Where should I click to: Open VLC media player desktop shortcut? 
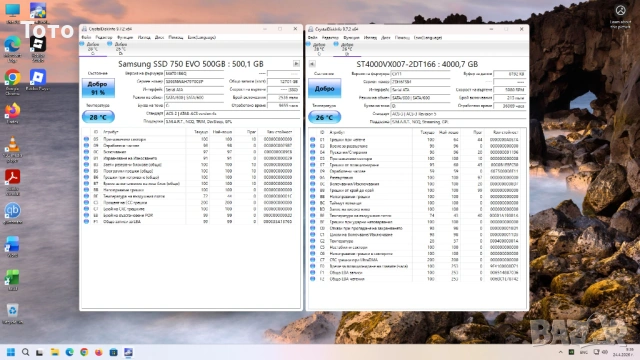[12, 149]
